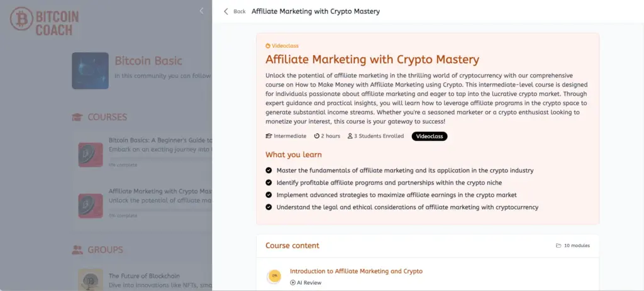Screen dimensions: 644x291
Task: Open the Bitcoin Basic community title
Action: pyautogui.click(x=148, y=61)
